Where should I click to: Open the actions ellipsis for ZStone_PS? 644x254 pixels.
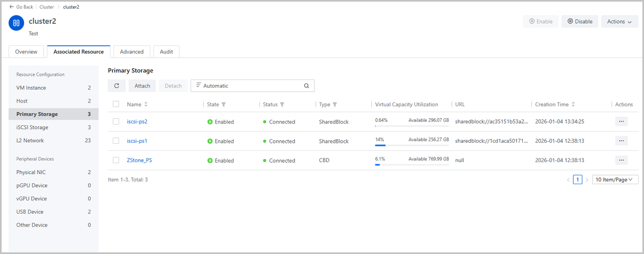621,161
